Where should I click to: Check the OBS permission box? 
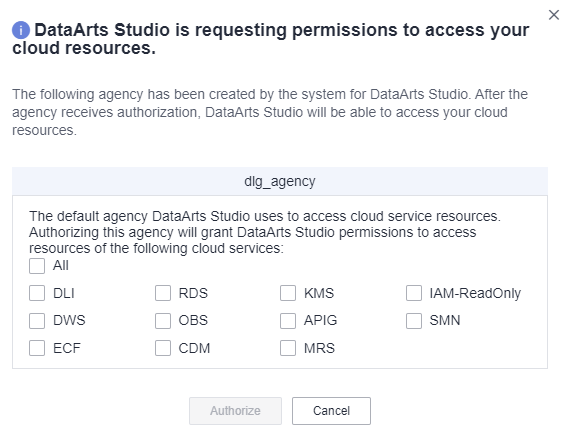(x=163, y=321)
